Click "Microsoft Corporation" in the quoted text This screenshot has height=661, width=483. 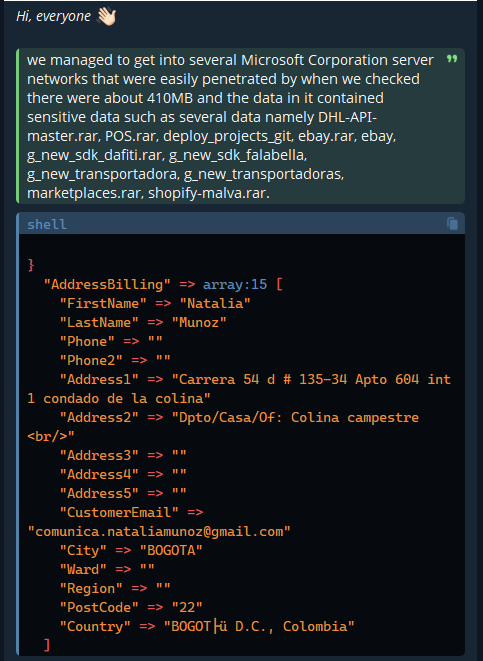315,60
